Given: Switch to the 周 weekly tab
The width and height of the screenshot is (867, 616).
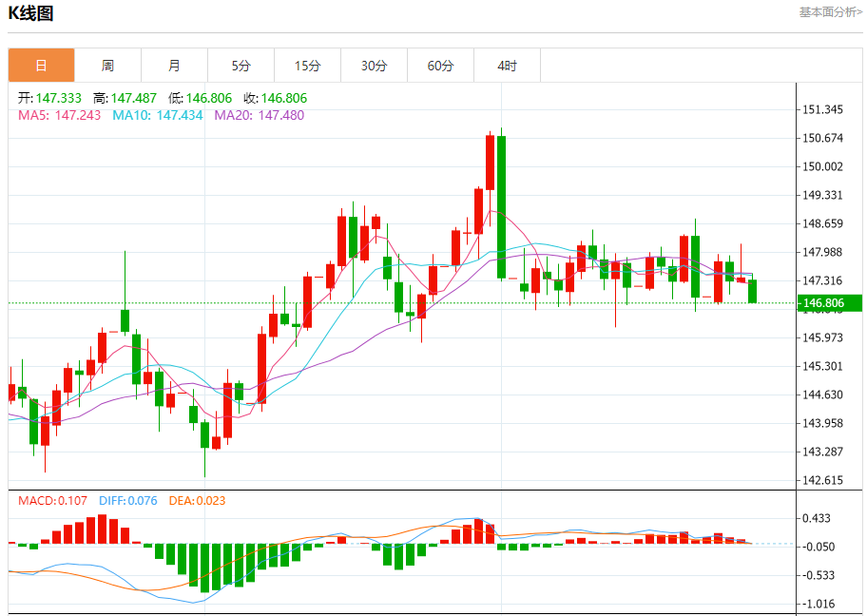Looking at the screenshot, I should click(107, 66).
